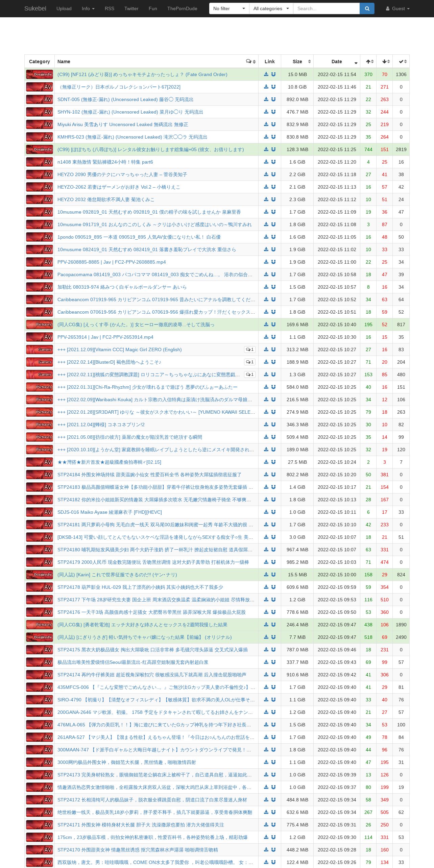
Task: Download torrent for STP24184 row
Action: 266,475
